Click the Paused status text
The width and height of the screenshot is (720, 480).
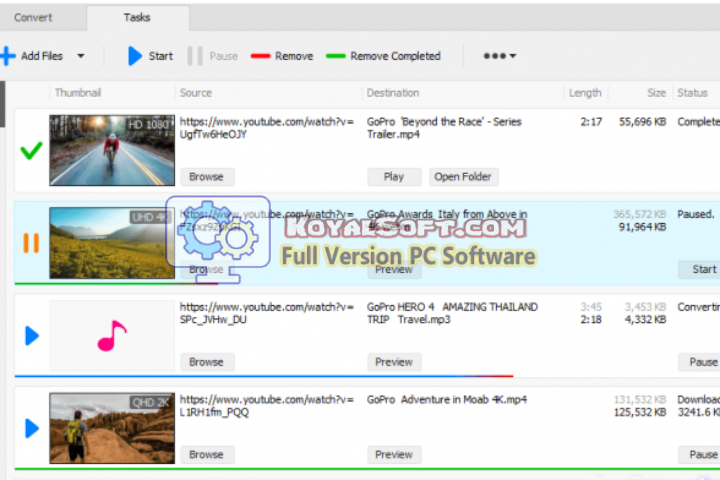tap(696, 215)
